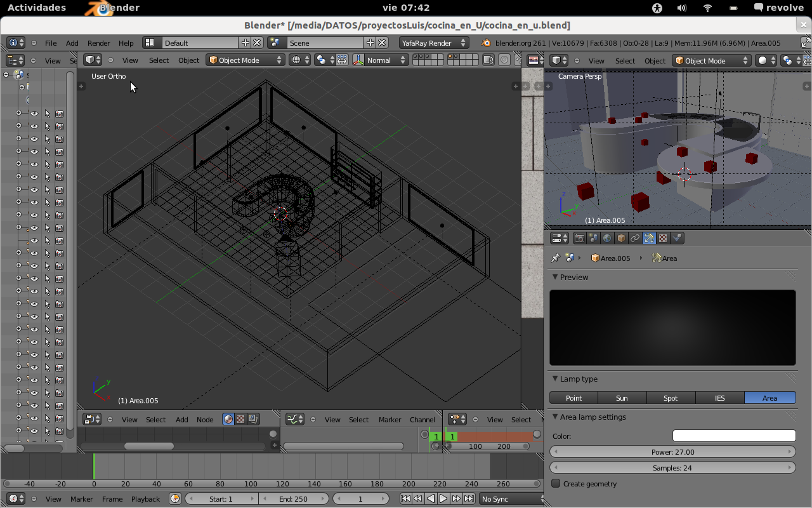This screenshot has height=508, width=812.
Task: Open the Object properties cube tab
Action: tap(621, 238)
